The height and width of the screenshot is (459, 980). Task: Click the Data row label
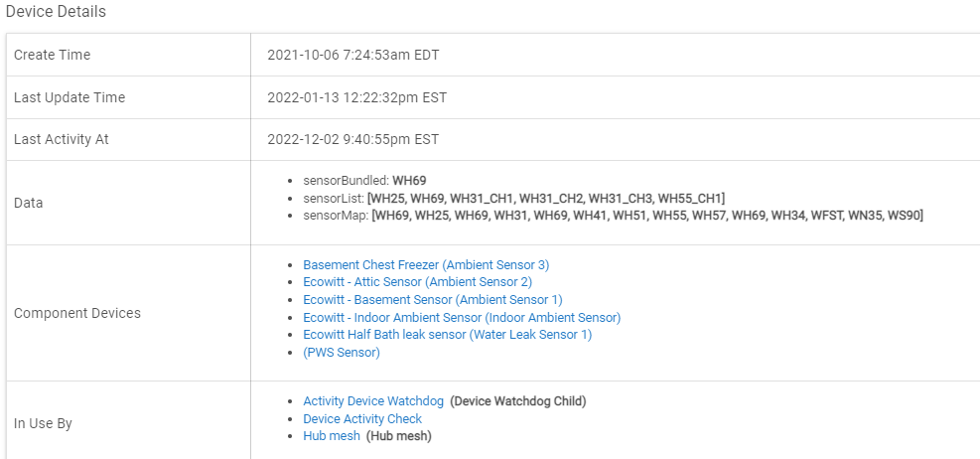29,203
